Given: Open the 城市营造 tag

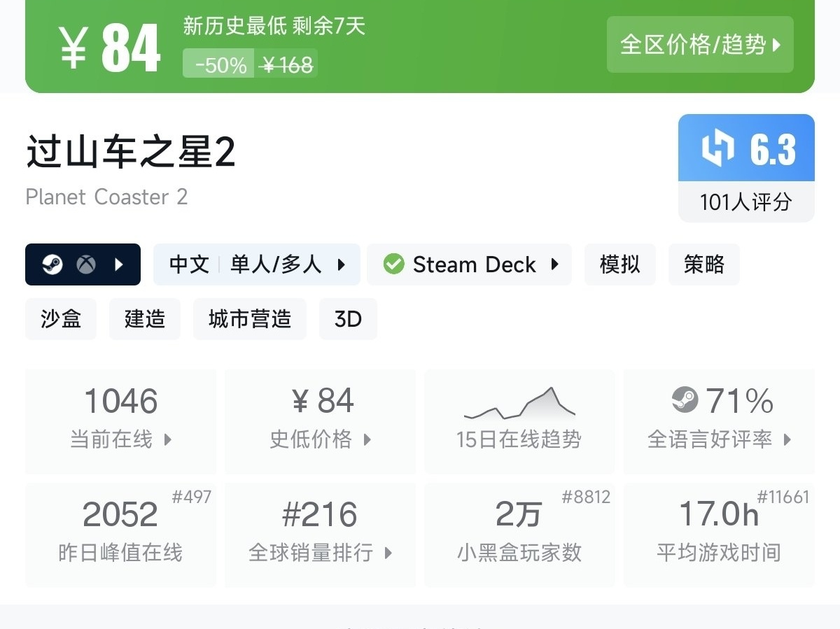Looking at the screenshot, I should point(250,319).
